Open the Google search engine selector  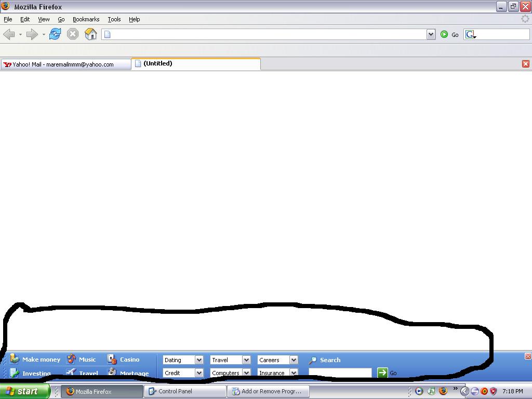click(471, 34)
